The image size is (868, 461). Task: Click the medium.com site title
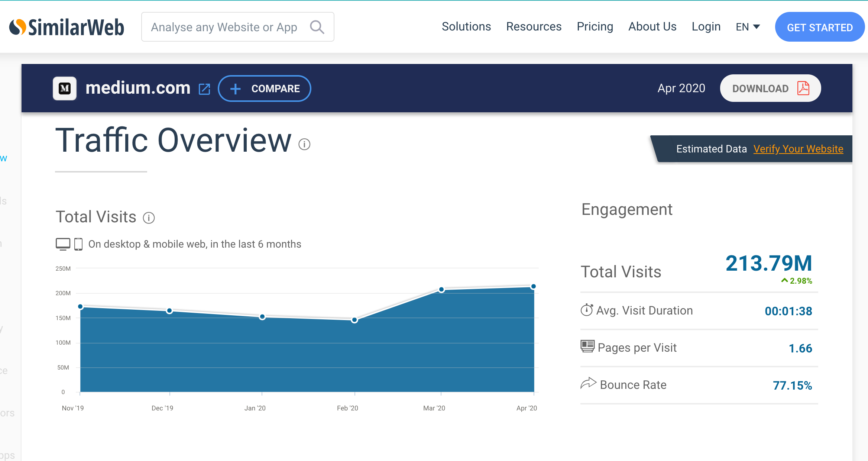click(x=138, y=88)
